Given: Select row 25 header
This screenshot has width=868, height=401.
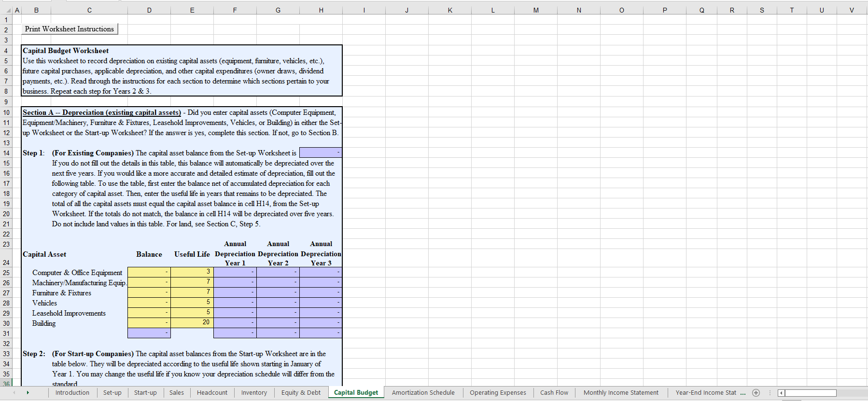Looking at the screenshot, I should coord(6,273).
